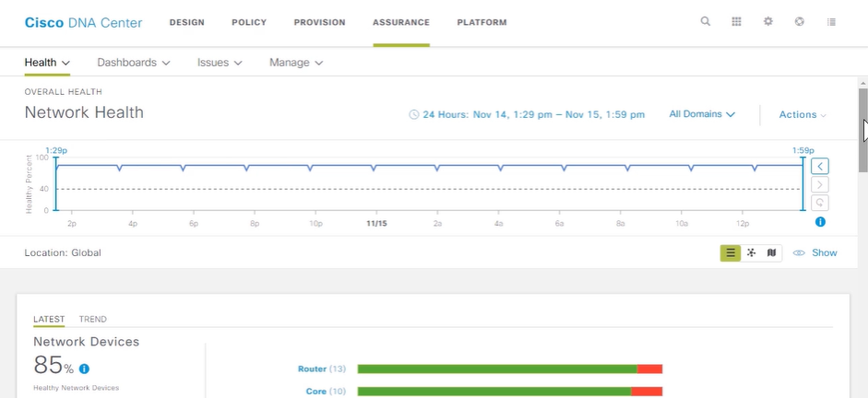Switch to map view toggle
The height and width of the screenshot is (398, 868).
point(772,253)
